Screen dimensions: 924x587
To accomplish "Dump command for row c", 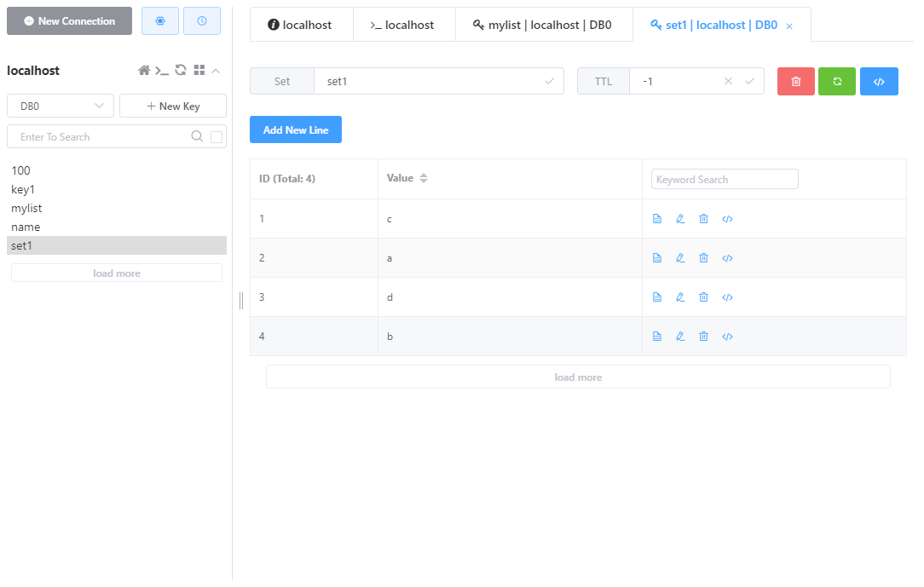I will pos(727,219).
